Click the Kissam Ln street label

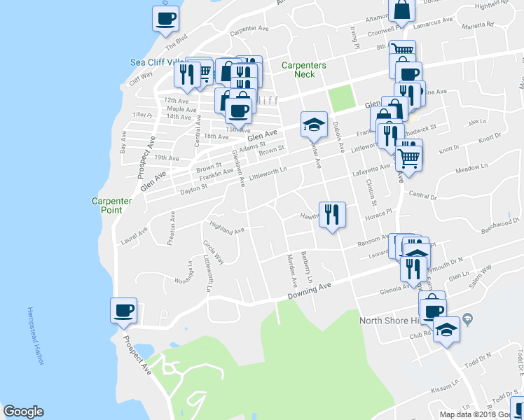(445, 386)
